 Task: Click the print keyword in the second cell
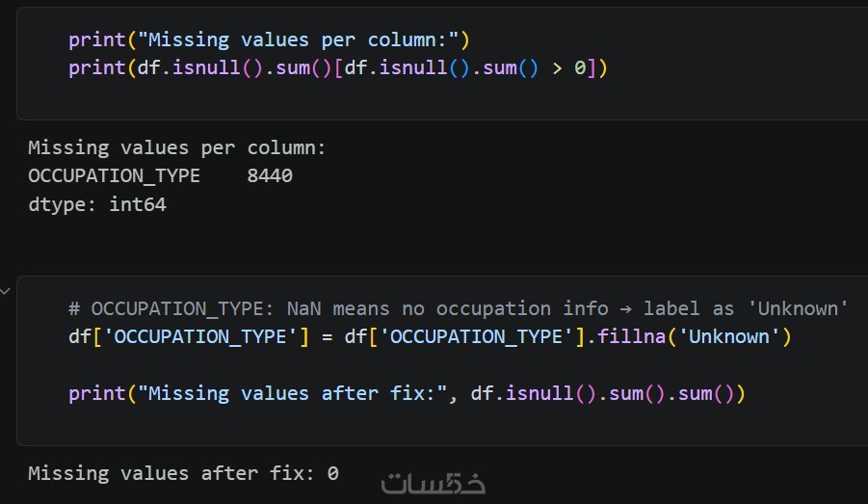pyautogui.click(x=96, y=393)
